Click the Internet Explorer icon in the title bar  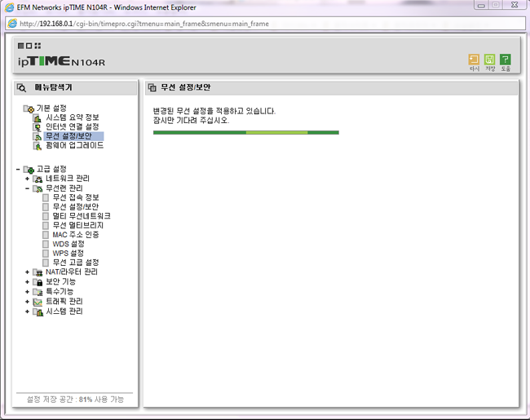coord(9,7)
